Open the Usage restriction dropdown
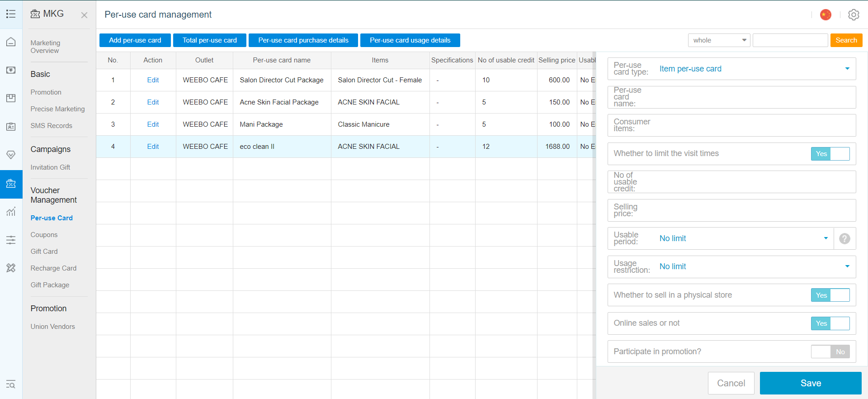The height and width of the screenshot is (399, 868). click(x=731, y=267)
